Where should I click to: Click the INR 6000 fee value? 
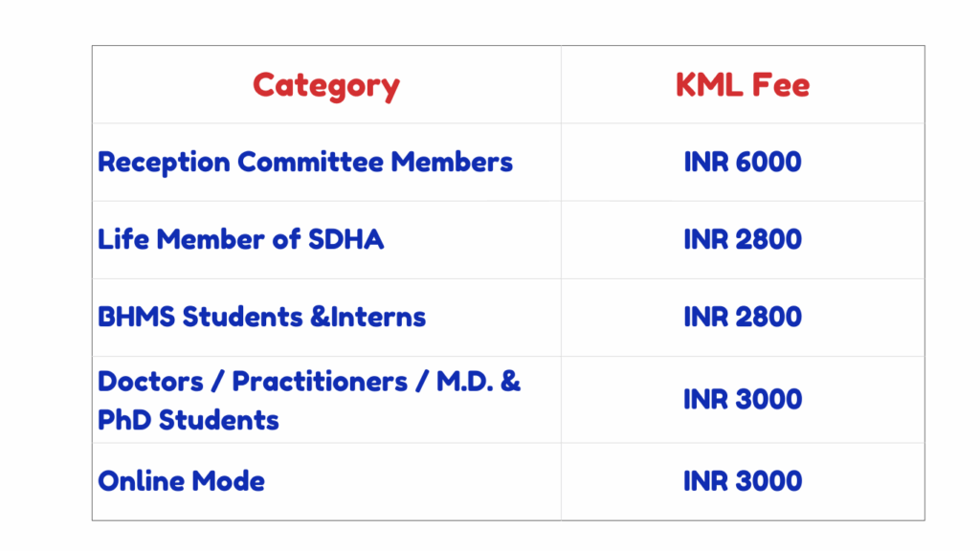point(743,162)
